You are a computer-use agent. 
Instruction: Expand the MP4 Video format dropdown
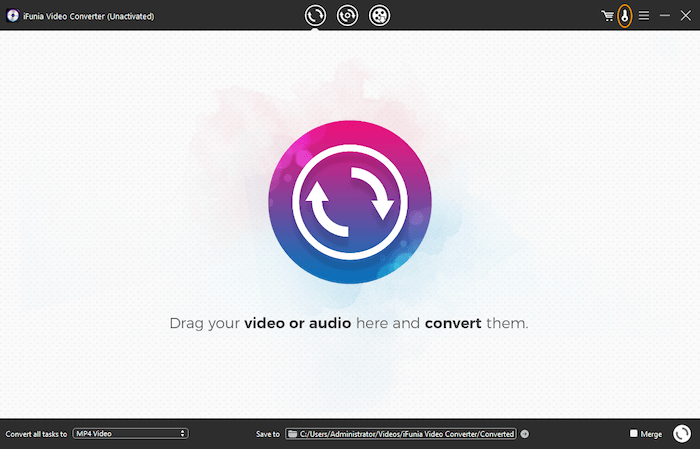click(x=128, y=434)
